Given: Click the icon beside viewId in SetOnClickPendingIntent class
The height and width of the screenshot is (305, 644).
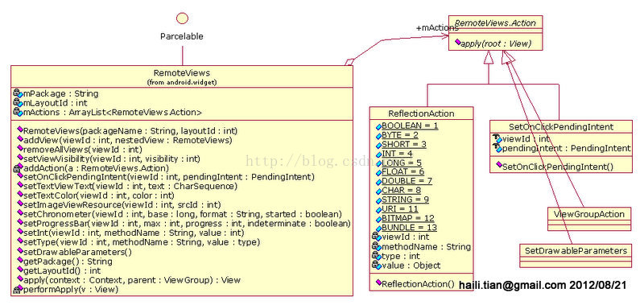Looking at the screenshot, I should pyautogui.click(x=497, y=138).
